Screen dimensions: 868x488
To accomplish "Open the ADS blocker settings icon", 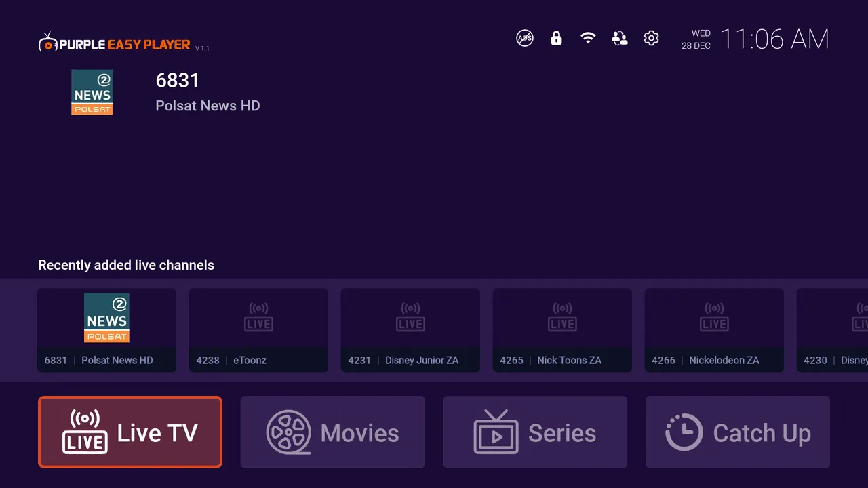I will (x=524, y=39).
